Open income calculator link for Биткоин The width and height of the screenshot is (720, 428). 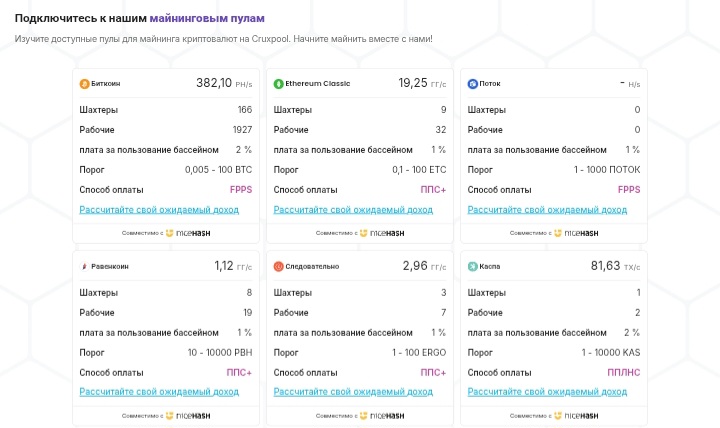pos(159,210)
